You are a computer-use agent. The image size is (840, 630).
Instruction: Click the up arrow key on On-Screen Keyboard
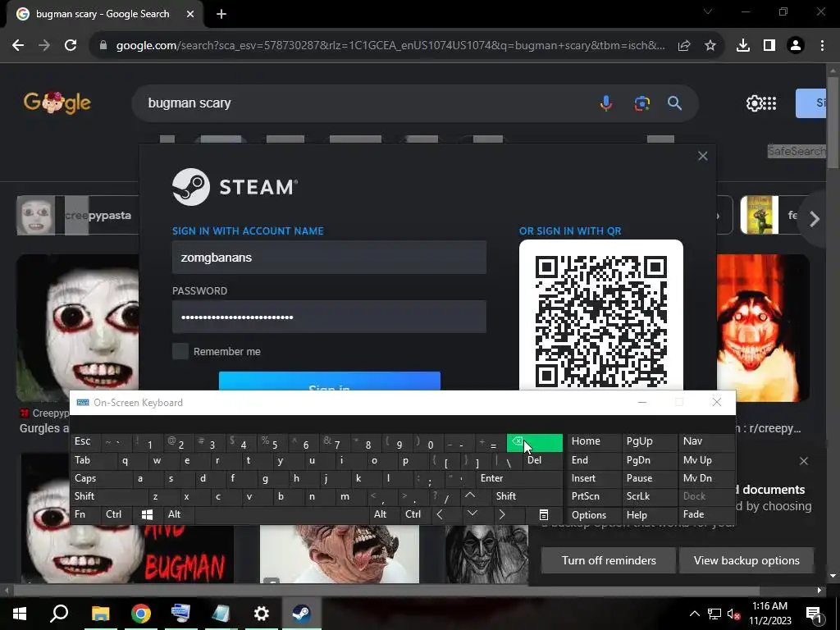(x=470, y=496)
